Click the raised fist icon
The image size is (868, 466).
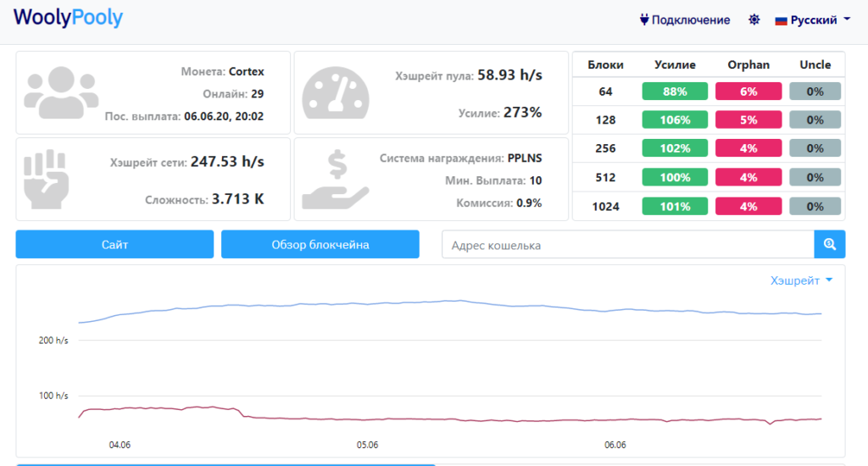(47, 179)
